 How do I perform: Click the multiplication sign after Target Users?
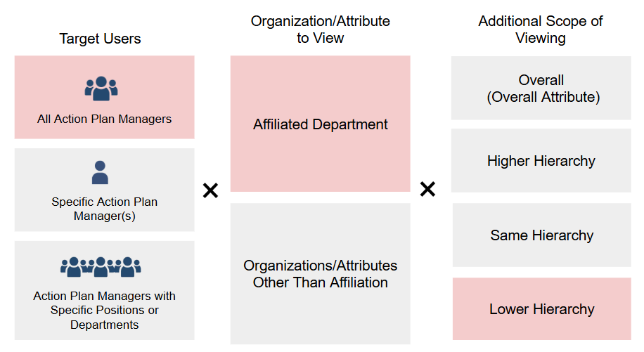pyautogui.click(x=210, y=190)
